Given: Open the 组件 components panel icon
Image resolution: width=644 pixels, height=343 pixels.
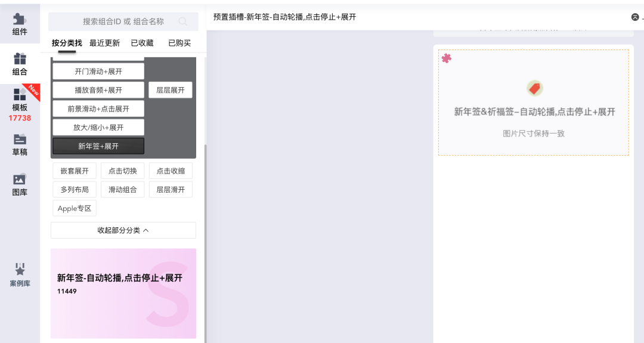Looking at the screenshot, I should [19, 19].
